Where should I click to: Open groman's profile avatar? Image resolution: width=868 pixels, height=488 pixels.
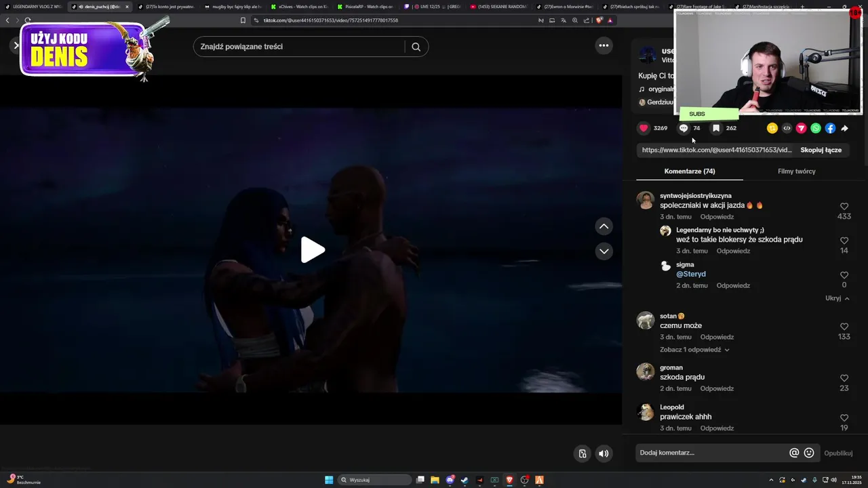646,371
